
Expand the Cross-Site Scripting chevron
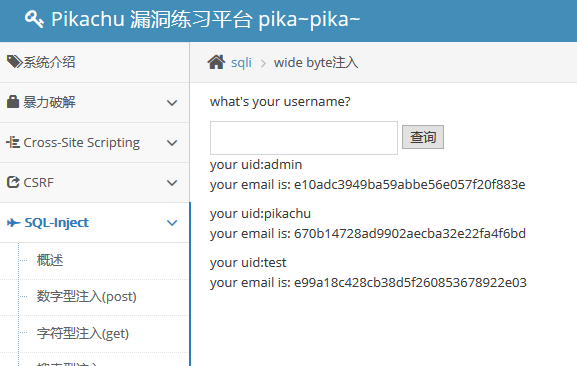click(x=172, y=143)
